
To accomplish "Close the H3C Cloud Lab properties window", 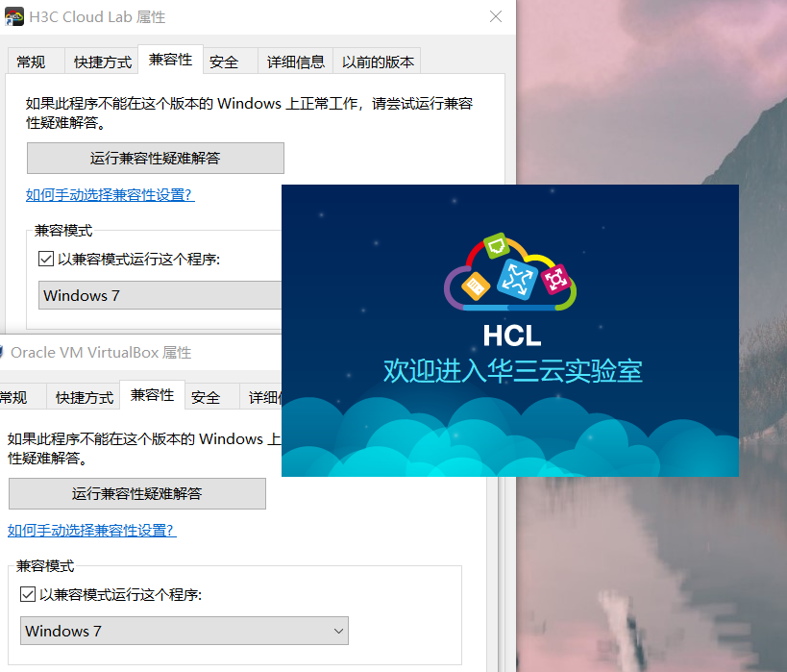I will tap(496, 16).
